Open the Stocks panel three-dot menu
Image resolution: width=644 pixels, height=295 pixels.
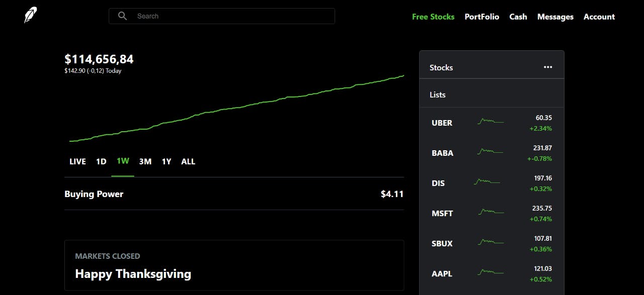pyautogui.click(x=548, y=67)
